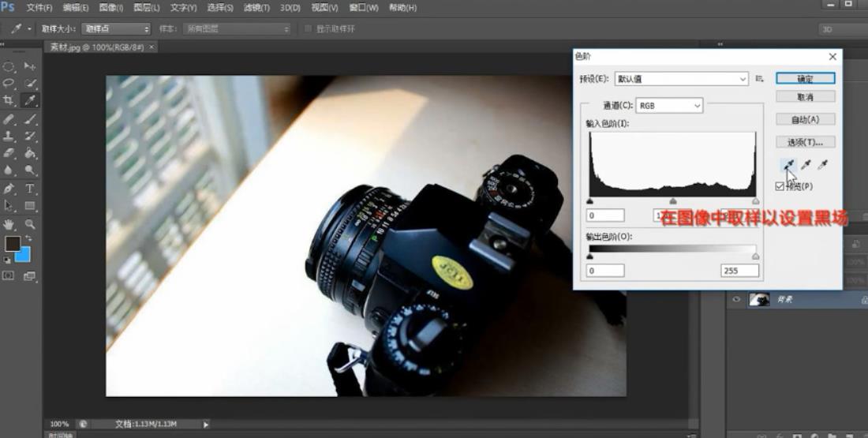
Task: Select the Dodge tool
Action: 30,170
